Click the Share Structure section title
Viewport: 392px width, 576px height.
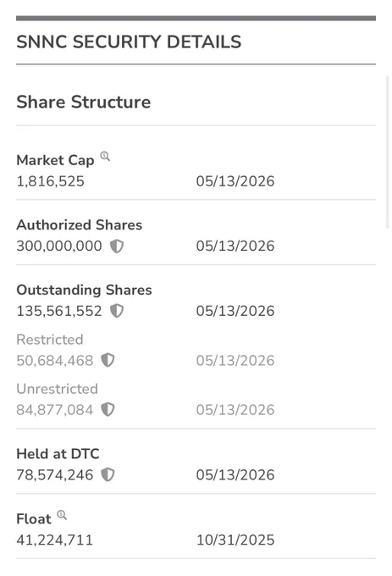point(84,102)
